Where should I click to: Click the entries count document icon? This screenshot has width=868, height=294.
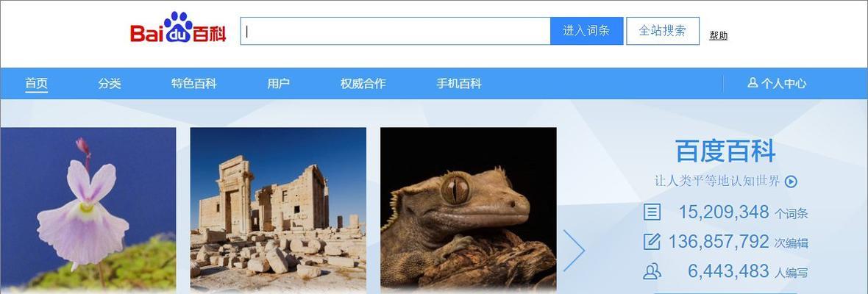pyautogui.click(x=652, y=212)
